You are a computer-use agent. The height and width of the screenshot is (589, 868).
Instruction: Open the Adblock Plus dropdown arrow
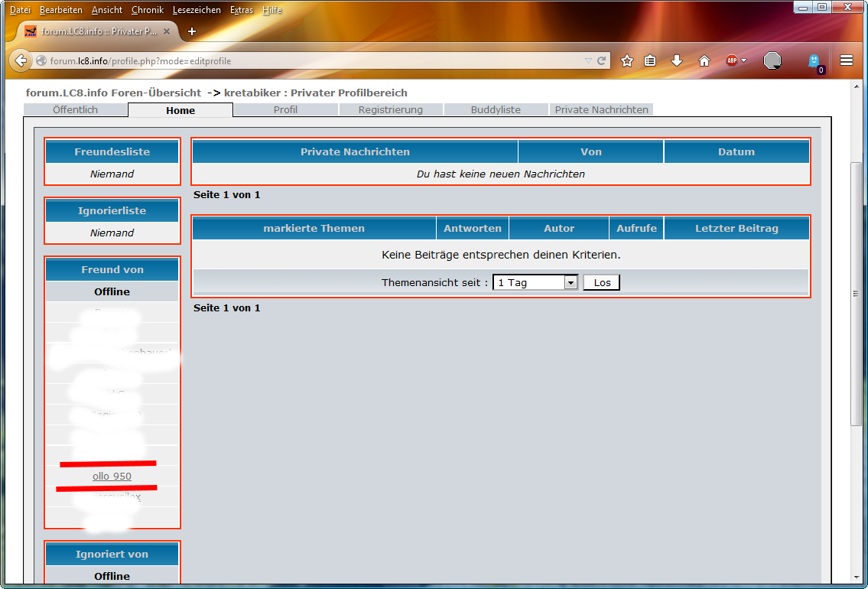[x=744, y=60]
